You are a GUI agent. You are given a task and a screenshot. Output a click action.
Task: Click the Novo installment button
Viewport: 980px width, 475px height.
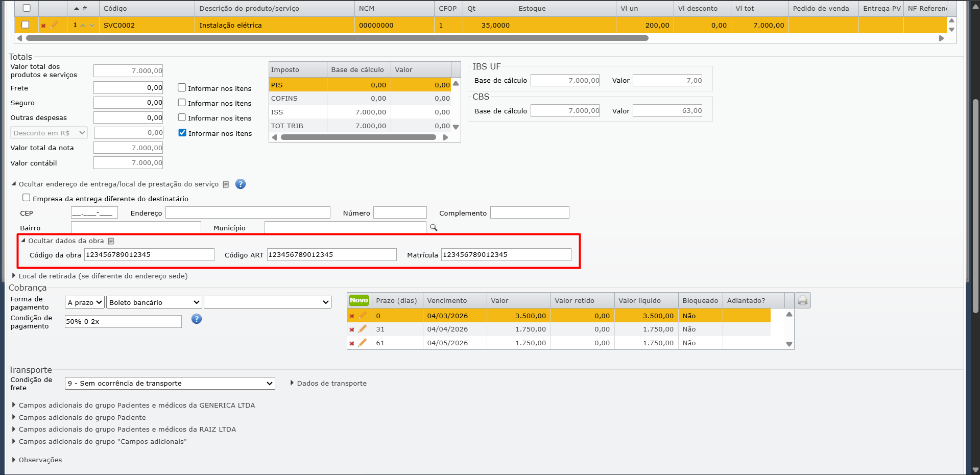tap(358, 300)
